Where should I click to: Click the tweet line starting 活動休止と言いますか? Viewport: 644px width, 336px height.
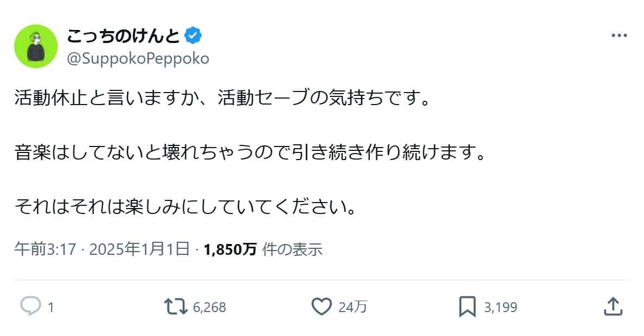pyautogui.click(x=222, y=99)
